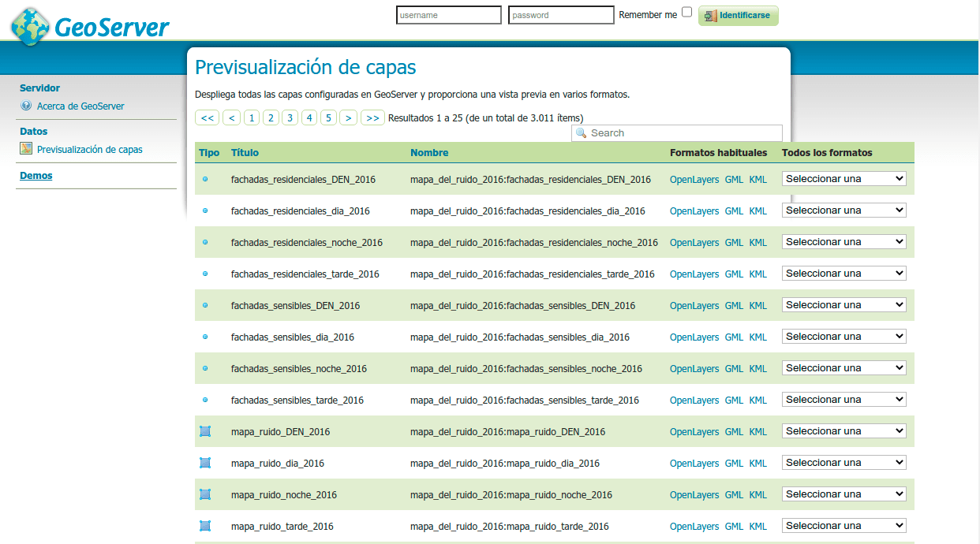Click point type icon for fachadas_sensibles_tarde_2016
This screenshot has width=980, height=544.
tap(205, 400)
